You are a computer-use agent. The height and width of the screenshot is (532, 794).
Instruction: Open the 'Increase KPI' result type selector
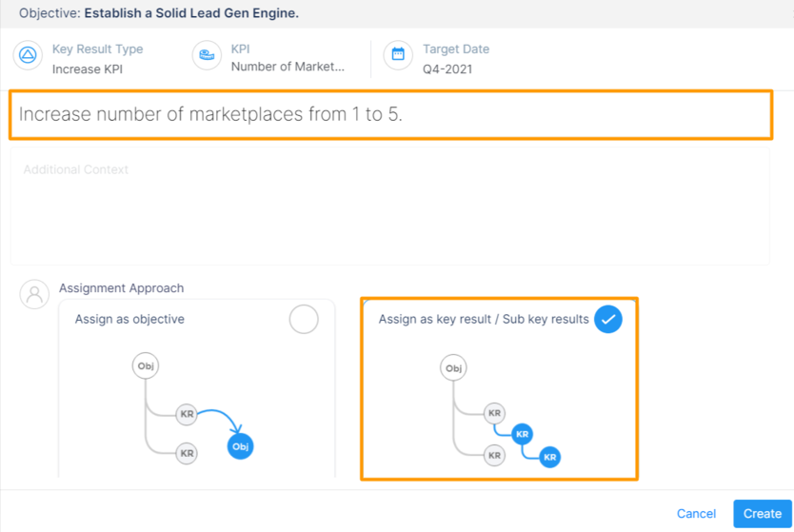pos(88,69)
